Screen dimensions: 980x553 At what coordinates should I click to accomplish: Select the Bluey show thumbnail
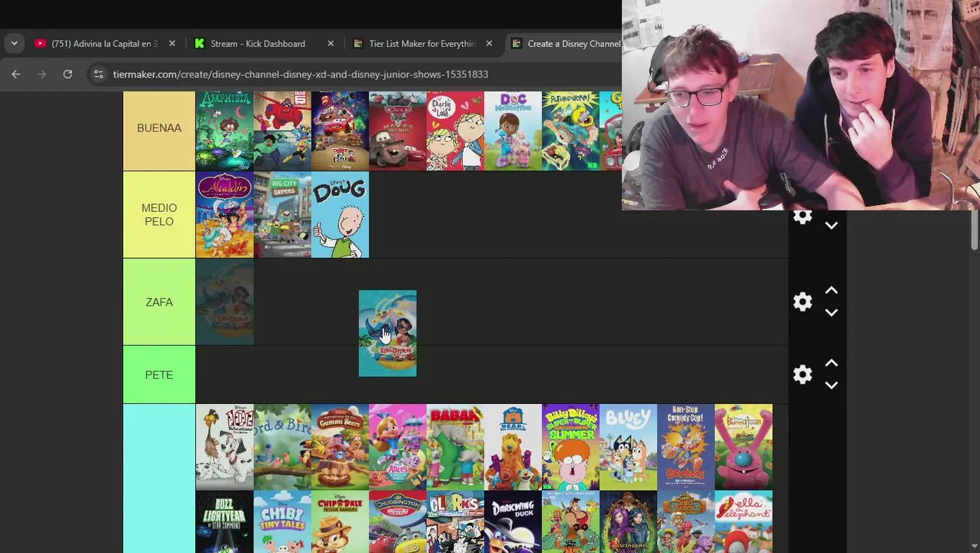[628, 447]
